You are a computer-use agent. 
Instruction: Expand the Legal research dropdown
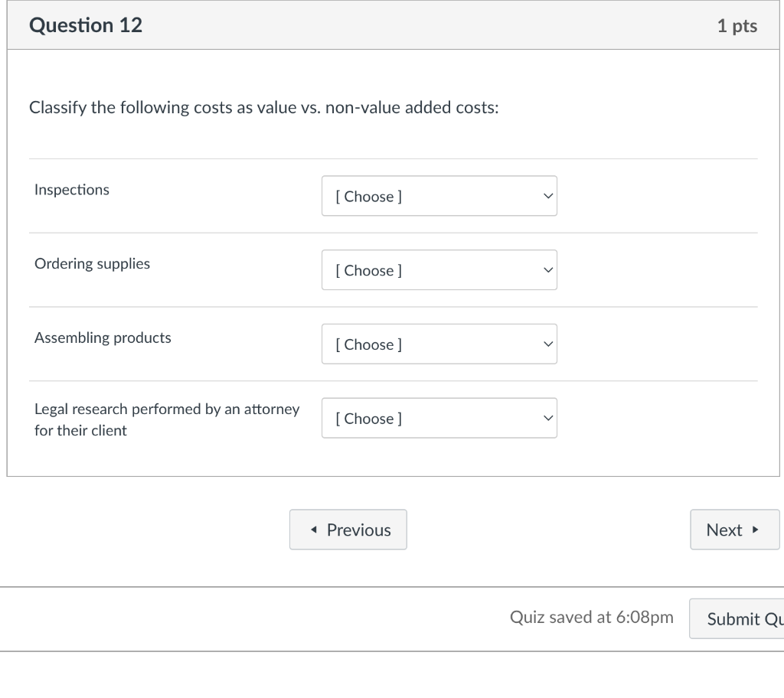click(x=439, y=419)
